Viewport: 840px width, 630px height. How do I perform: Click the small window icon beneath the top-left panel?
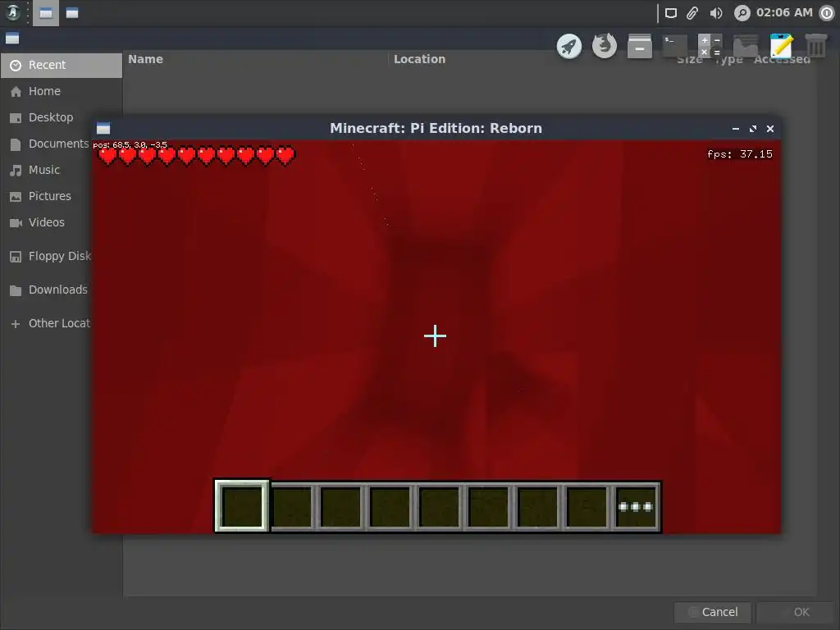12,39
